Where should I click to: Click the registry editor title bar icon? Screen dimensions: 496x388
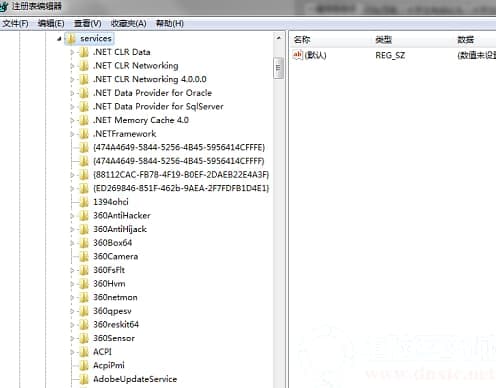4,6
